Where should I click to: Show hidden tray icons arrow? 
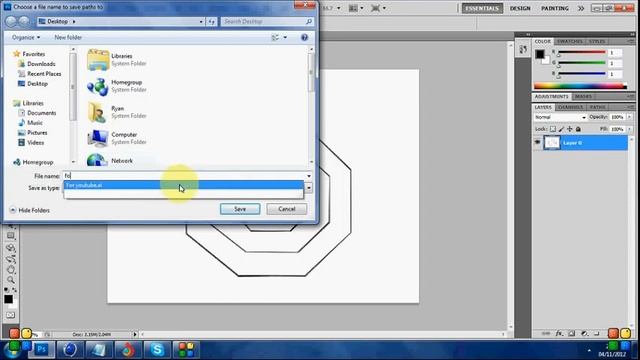point(589,350)
